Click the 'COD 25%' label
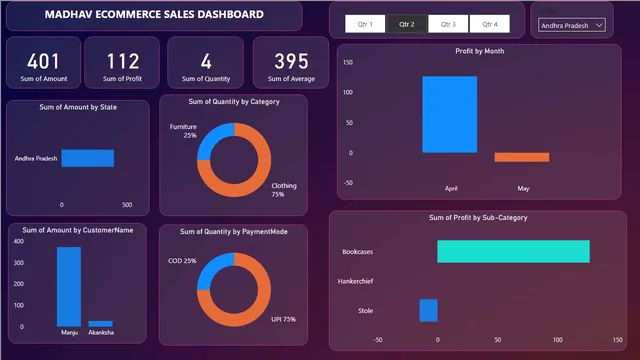Viewport: 640px width, 360px height. pyautogui.click(x=182, y=260)
